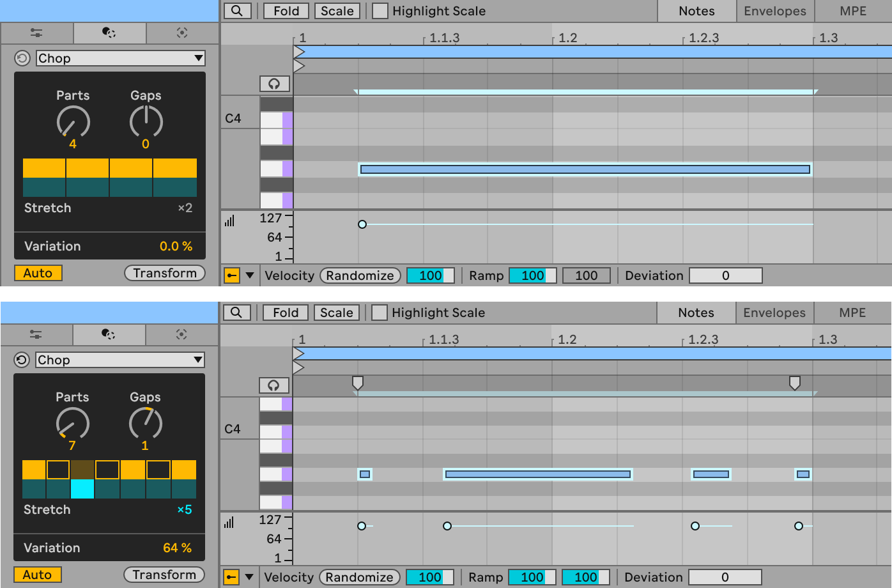Click the Gaps knob set to 0
Image resolution: width=892 pixels, height=588 pixels.
click(x=146, y=121)
